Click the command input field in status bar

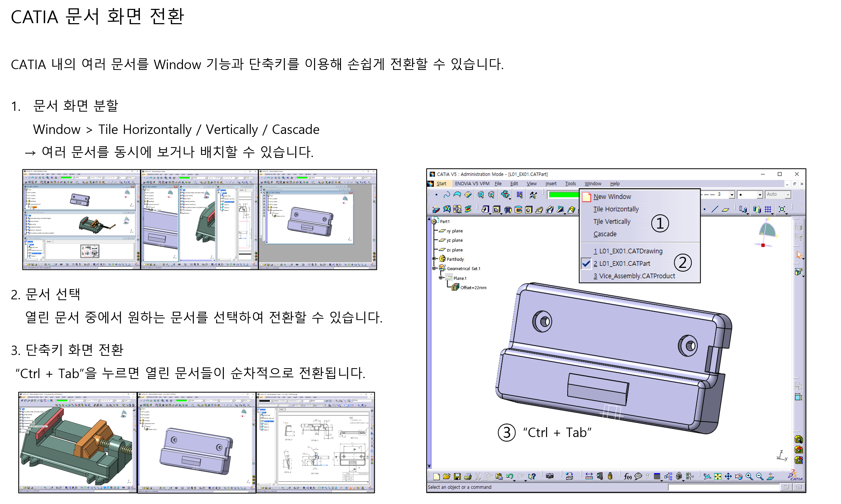pyautogui.click(x=723, y=487)
